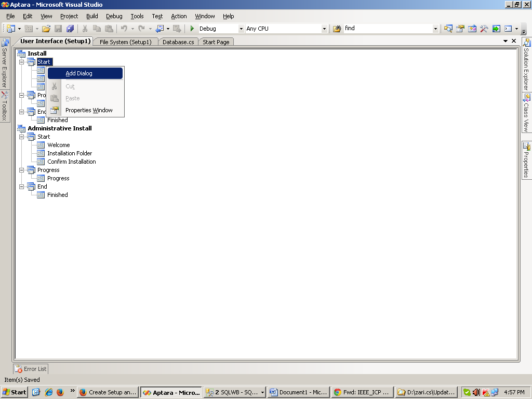Switch to Document1 Word taskbar button
Viewport: 532px width, 399px height.
pos(298,392)
